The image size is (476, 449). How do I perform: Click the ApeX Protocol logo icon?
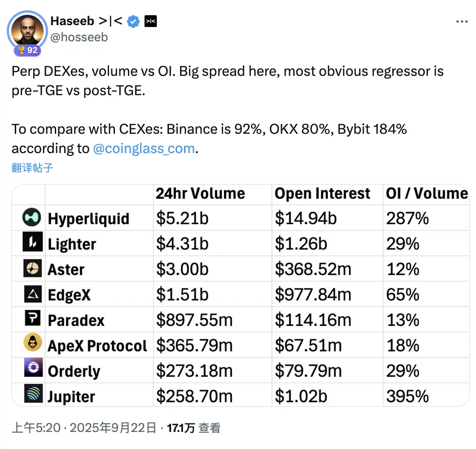(32, 344)
